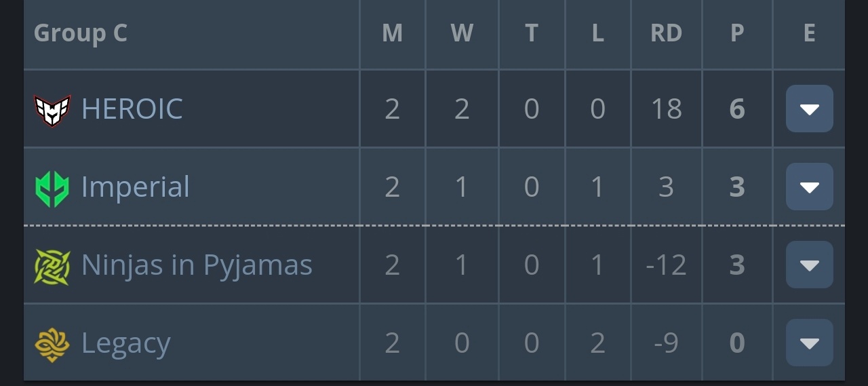Screen dimensions: 868x386
Task: Click the T ties column header
Action: coord(532,33)
